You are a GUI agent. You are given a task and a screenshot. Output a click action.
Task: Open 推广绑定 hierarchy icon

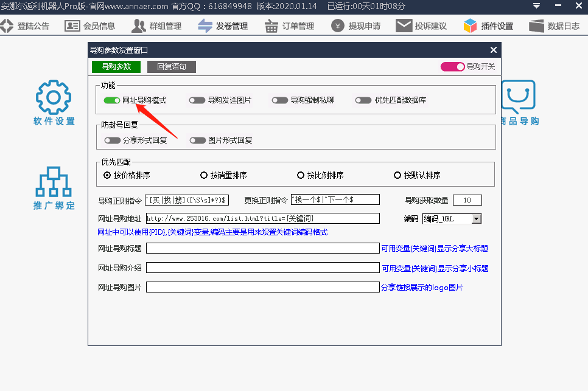53,182
